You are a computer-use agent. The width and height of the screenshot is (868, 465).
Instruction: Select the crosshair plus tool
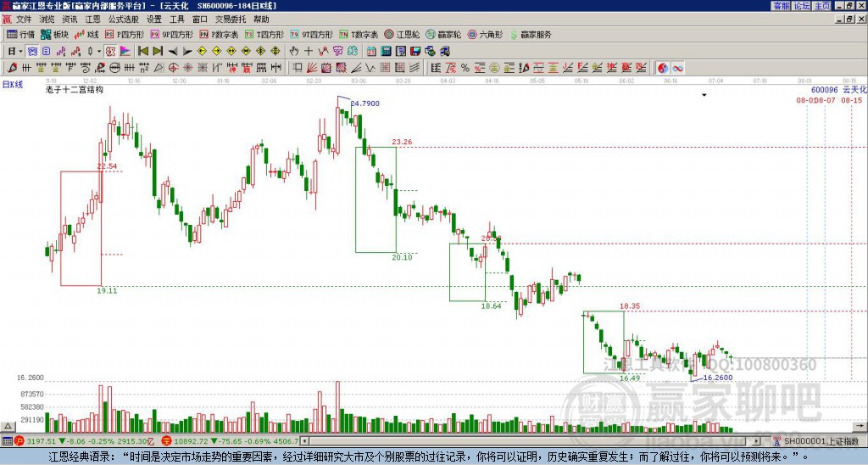(x=309, y=52)
